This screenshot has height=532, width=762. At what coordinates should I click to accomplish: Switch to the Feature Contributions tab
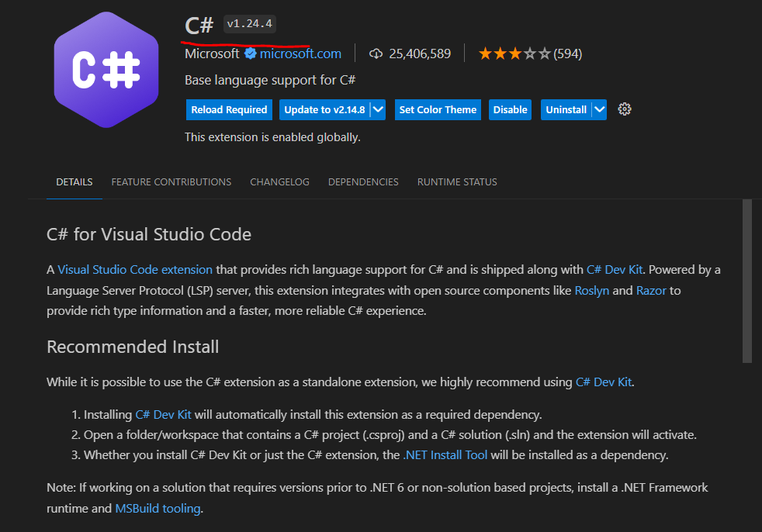pyautogui.click(x=171, y=181)
